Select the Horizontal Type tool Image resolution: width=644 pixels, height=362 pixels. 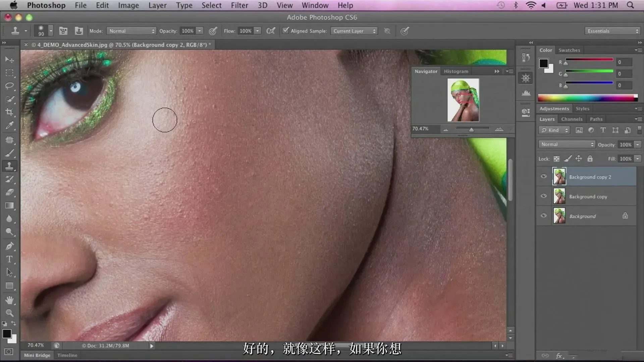[9, 259]
